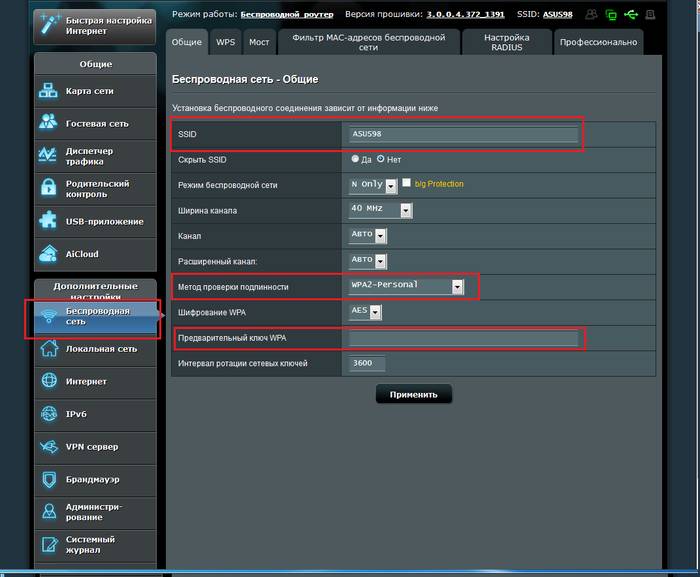Open the Карта сети network map icon
Viewport: 700px width, 577px height.
(50, 92)
